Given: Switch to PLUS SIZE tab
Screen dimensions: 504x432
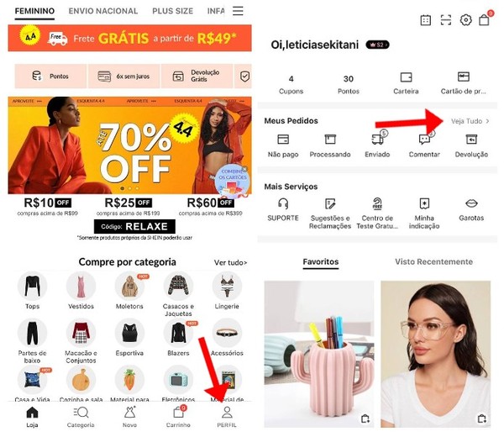Looking at the screenshot, I should [172, 11].
